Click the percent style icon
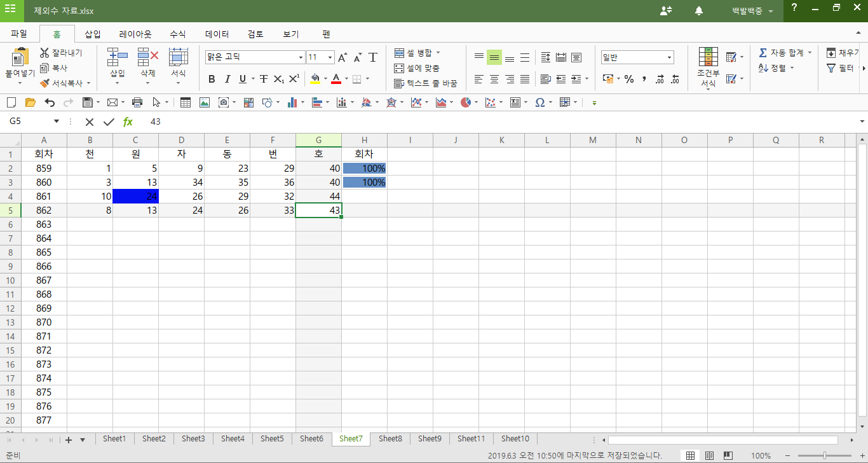868x463 pixels. [629, 79]
